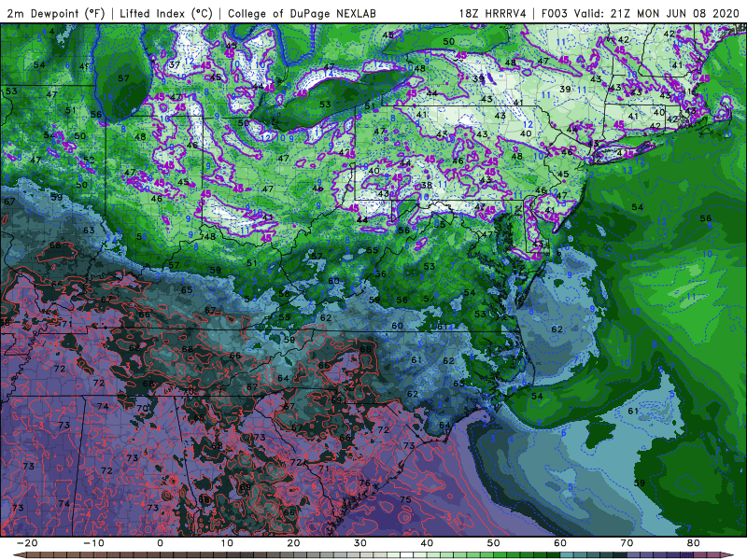The image size is (747, 560).
Task: Click the black "65" dewpoint value
Action: click(x=187, y=290)
